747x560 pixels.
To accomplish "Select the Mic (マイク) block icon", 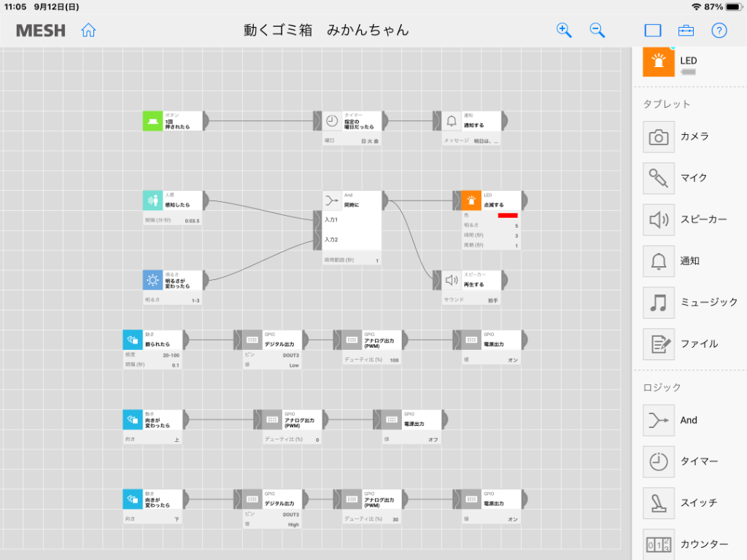I will pos(659,179).
